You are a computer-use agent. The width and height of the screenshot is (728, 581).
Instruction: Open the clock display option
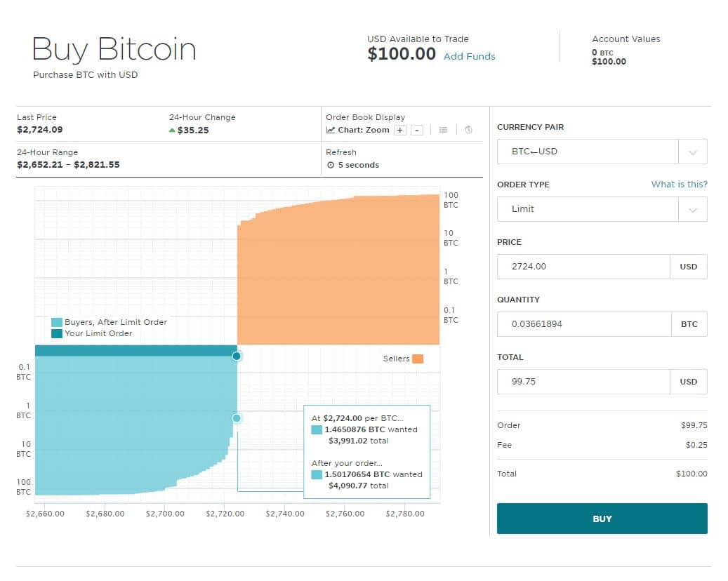pyautogui.click(x=468, y=130)
